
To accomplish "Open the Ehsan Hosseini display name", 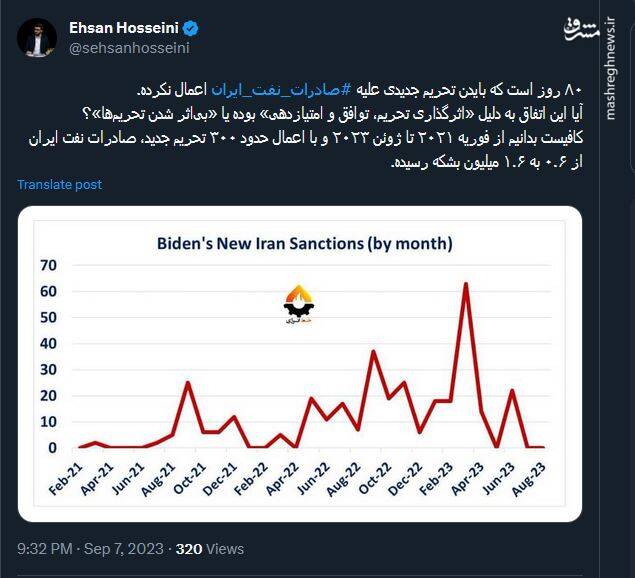I will click(x=123, y=28).
